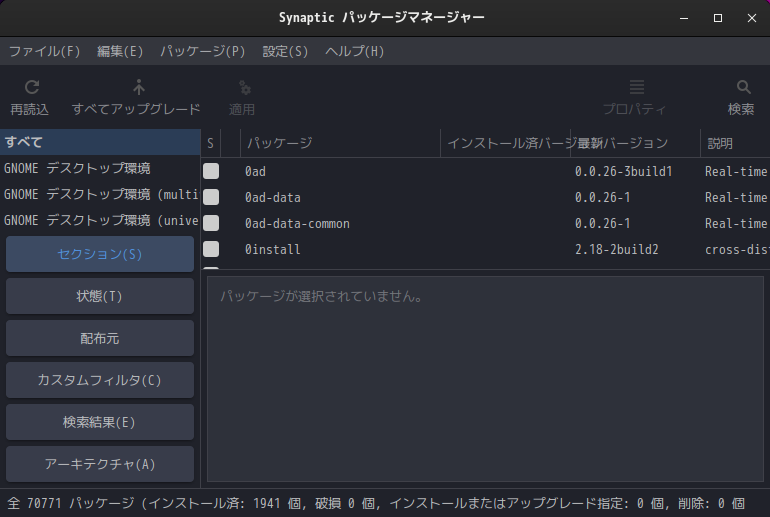Select the セクション(S) filter button
The height and width of the screenshot is (517, 770).
100,254
